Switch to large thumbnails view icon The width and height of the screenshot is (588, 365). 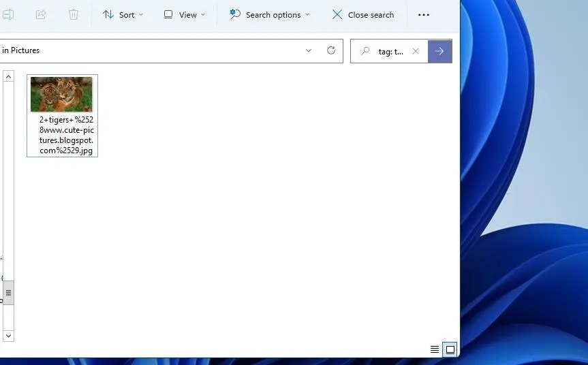(x=450, y=349)
